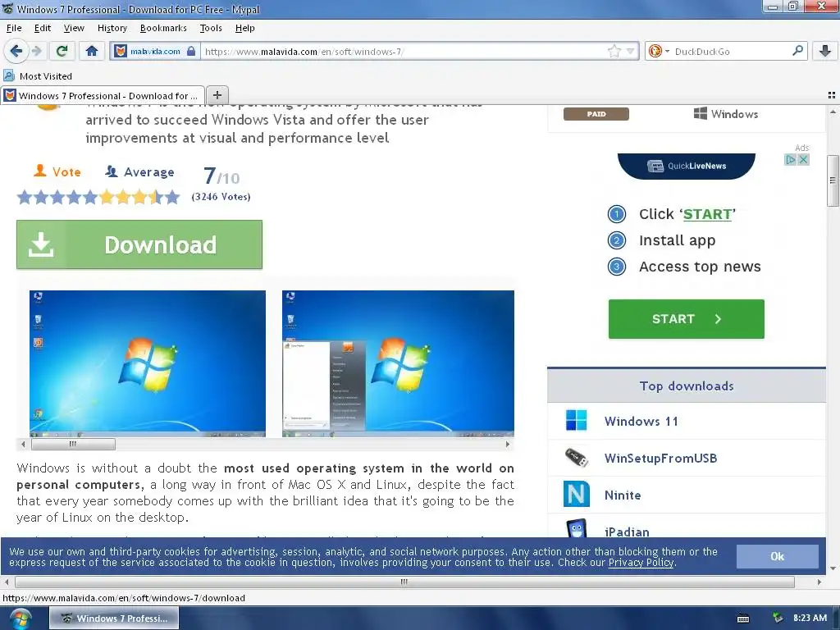Accept cookies with the Ok button

point(778,557)
